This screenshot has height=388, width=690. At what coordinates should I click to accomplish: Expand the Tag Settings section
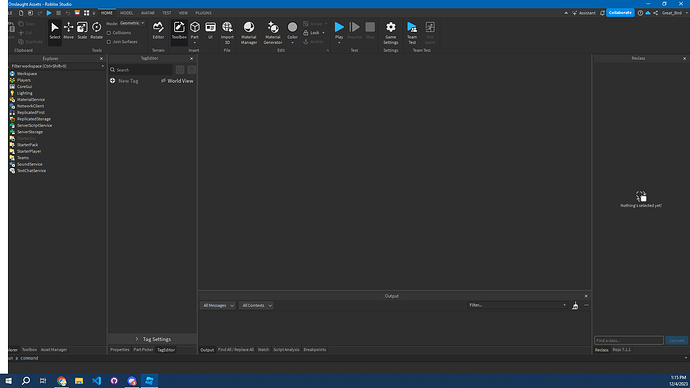tap(152, 339)
